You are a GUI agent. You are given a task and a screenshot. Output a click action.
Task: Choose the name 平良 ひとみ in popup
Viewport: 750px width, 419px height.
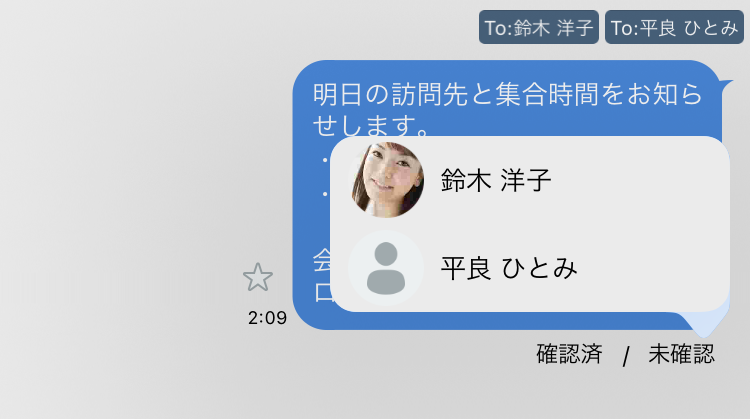coord(509,268)
